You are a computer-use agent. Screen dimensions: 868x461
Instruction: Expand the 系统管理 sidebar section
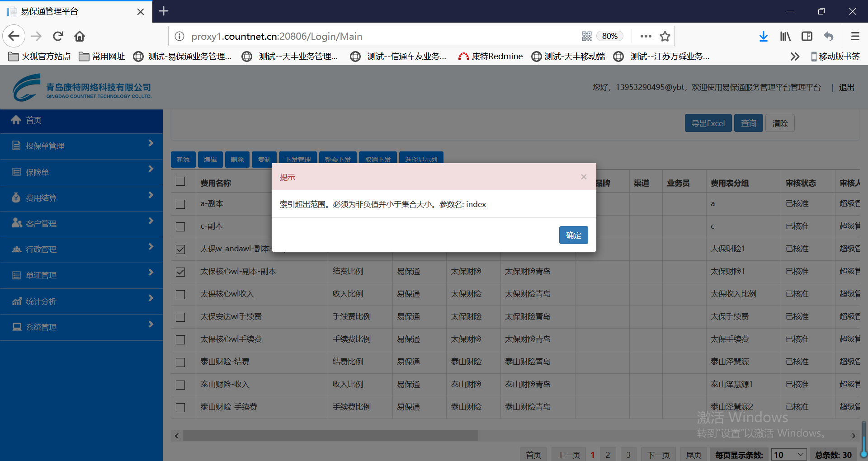click(x=81, y=327)
